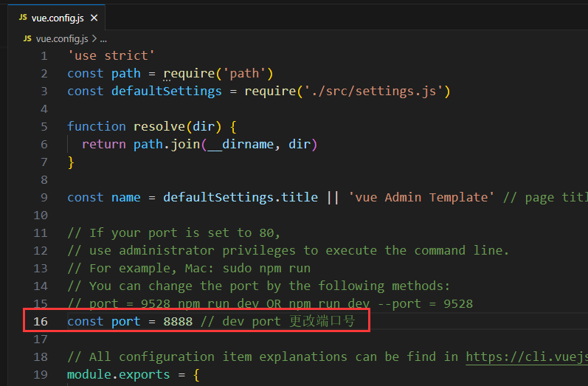Click './src/settings.js' string on line 3
The width and height of the screenshot is (588, 386).
click(373, 92)
